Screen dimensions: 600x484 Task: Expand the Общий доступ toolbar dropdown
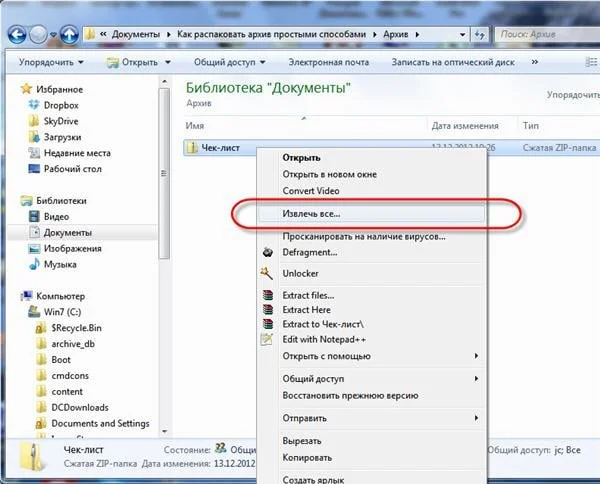pos(230,62)
